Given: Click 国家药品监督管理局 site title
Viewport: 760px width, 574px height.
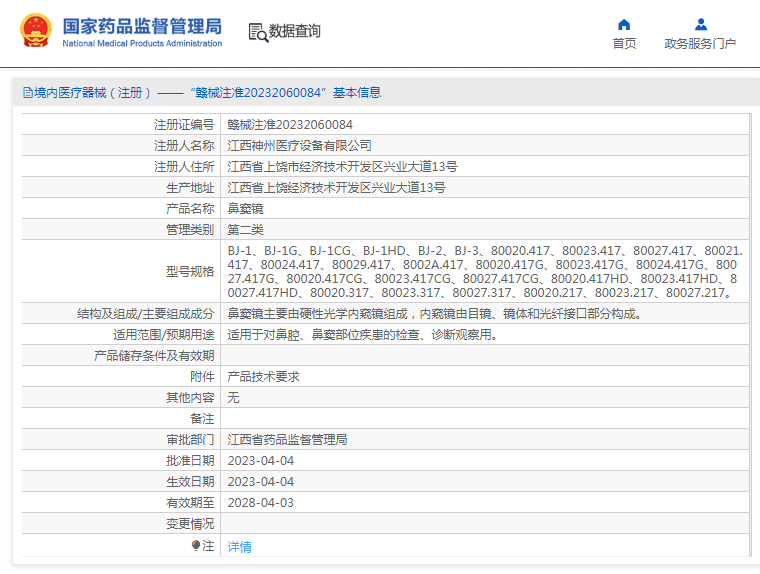Looking at the screenshot, I should tap(142, 27).
